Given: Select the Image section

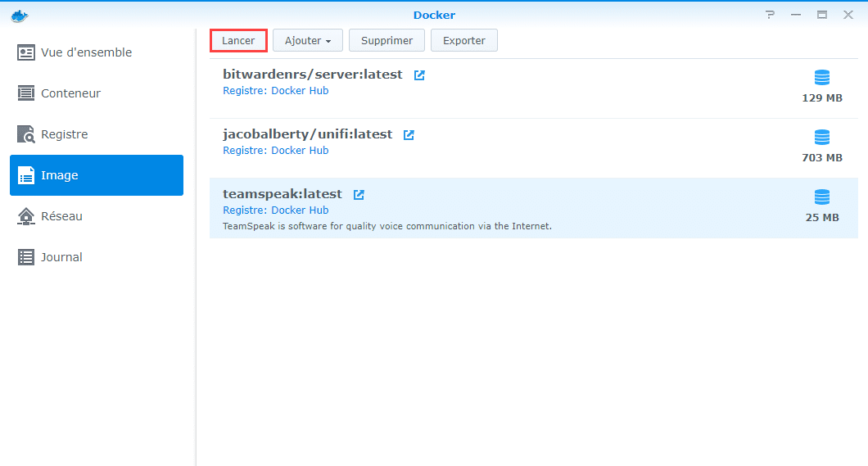Looking at the screenshot, I should 97,175.
